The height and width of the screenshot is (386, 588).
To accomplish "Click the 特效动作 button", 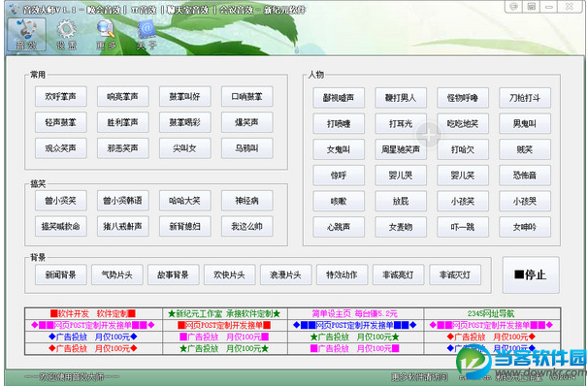I will pos(342,274).
